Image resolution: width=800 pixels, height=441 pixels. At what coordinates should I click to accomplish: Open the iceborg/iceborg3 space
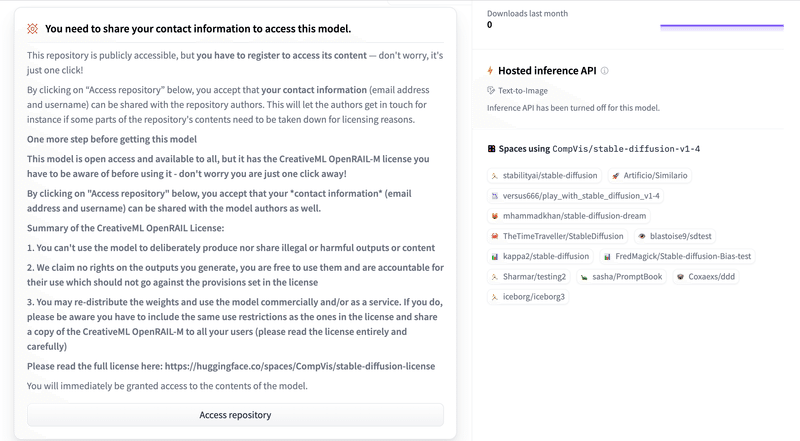(x=528, y=297)
